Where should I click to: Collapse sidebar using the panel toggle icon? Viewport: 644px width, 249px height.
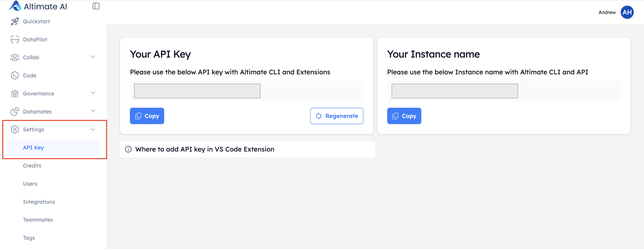[96, 6]
